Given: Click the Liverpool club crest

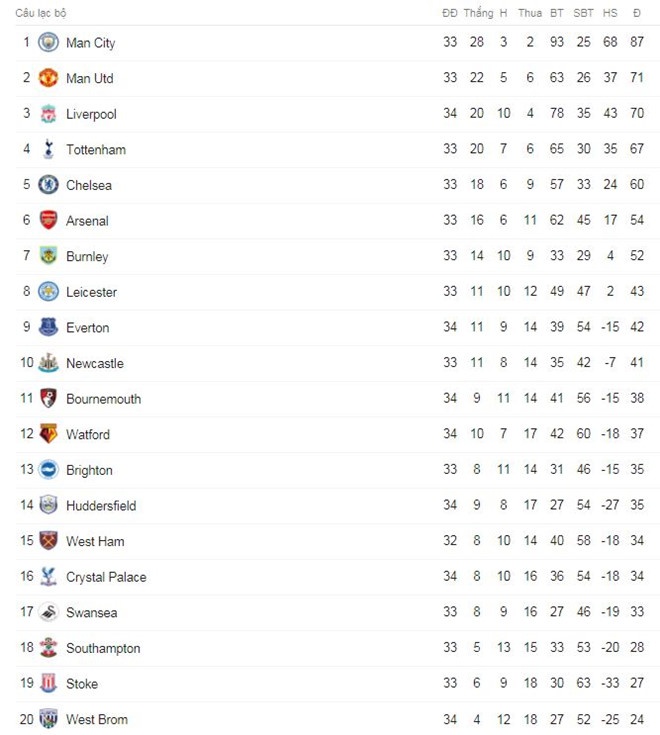Looking at the screenshot, I should 48,114.
